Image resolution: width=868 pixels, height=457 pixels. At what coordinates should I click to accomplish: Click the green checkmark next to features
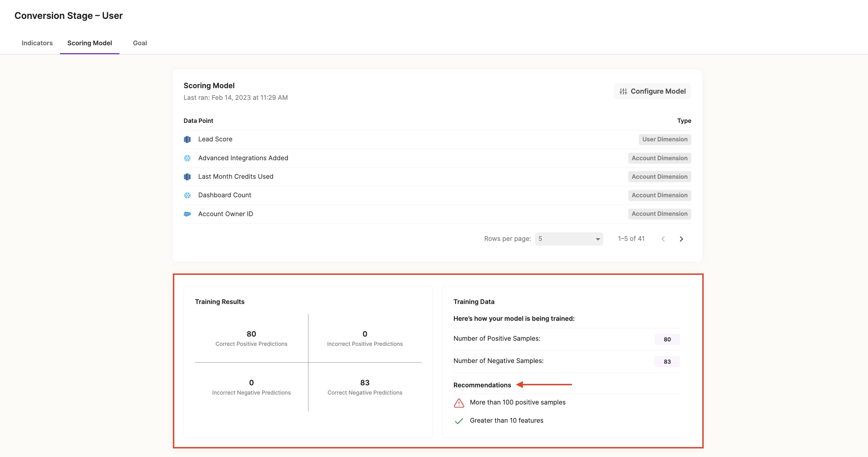pyautogui.click(x=459, y=421)
